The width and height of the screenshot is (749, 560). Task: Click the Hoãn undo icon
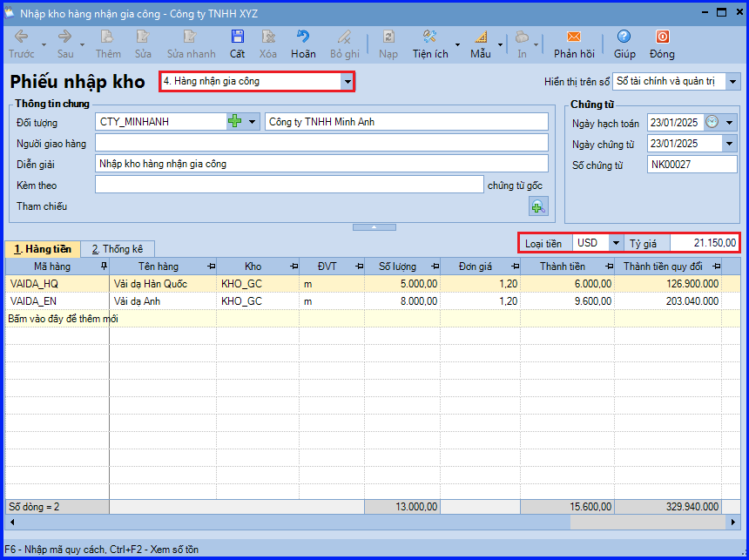click(x=303, y=37)
